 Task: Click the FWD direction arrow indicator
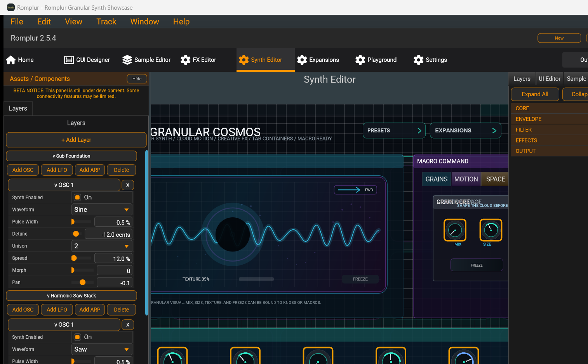click(355, 190)
